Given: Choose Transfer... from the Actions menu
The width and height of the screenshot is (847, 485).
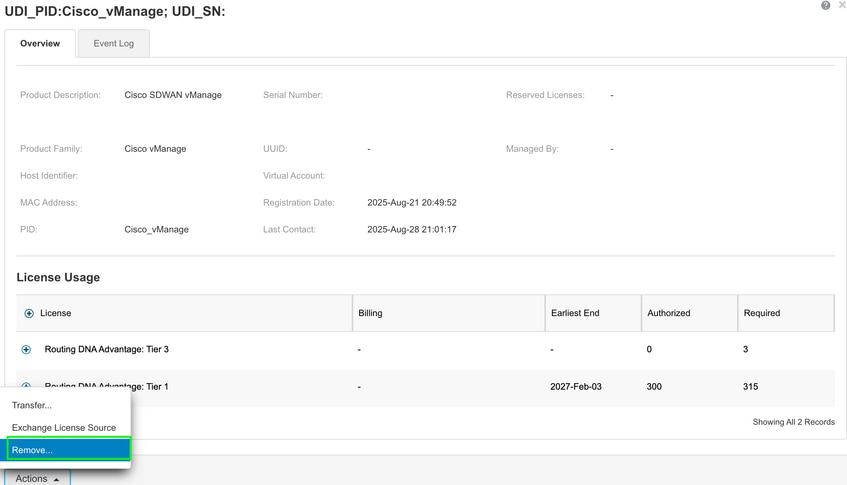Looking at the screenshot, I should click(65, 405).
